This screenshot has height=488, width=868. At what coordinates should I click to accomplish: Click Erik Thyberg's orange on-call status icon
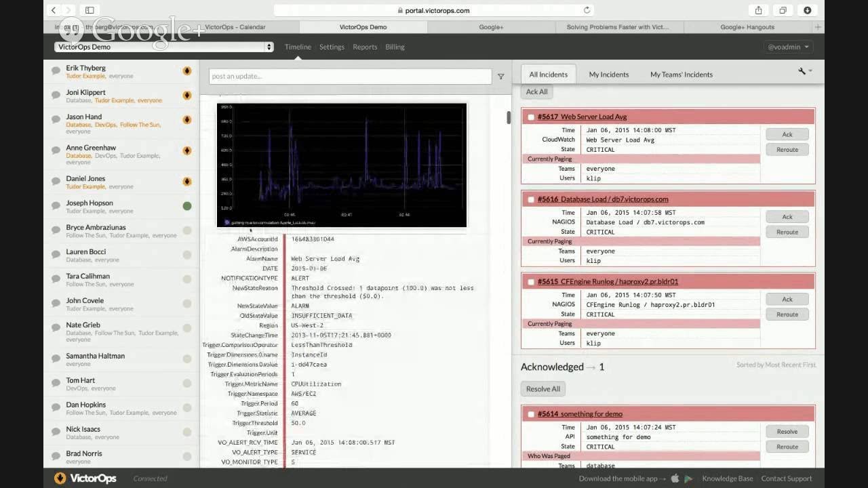(187, 70)
